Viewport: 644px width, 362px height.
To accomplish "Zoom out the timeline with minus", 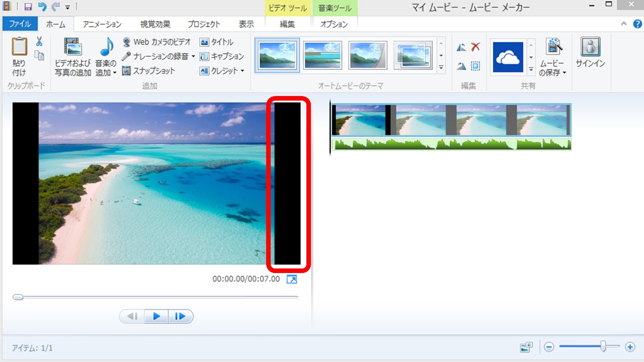I will (x=549, y=347).
